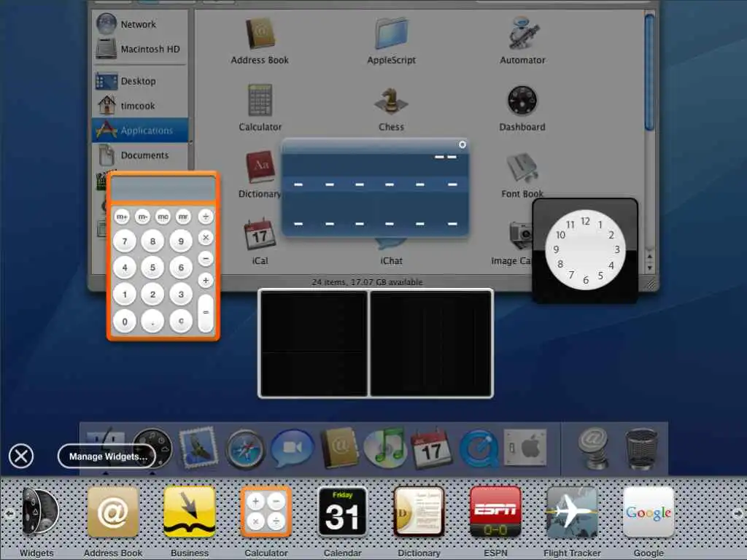
Task: Add Calendar widget from widget bar
Action: (343, 512)
